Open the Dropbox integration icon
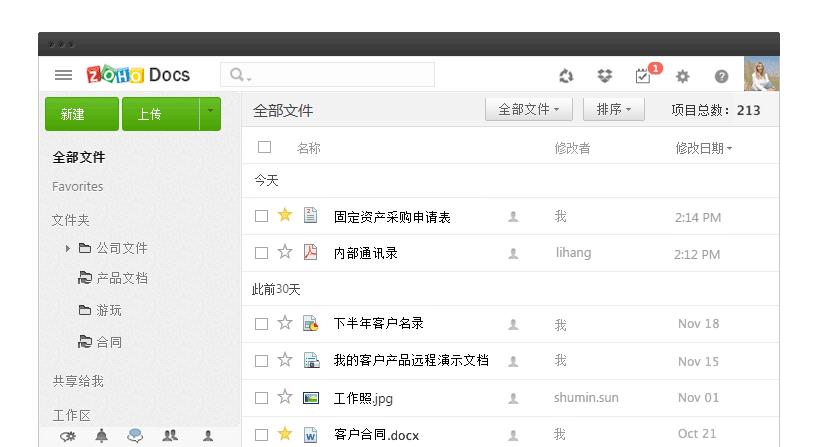The image size is (817, 447). 604,76
